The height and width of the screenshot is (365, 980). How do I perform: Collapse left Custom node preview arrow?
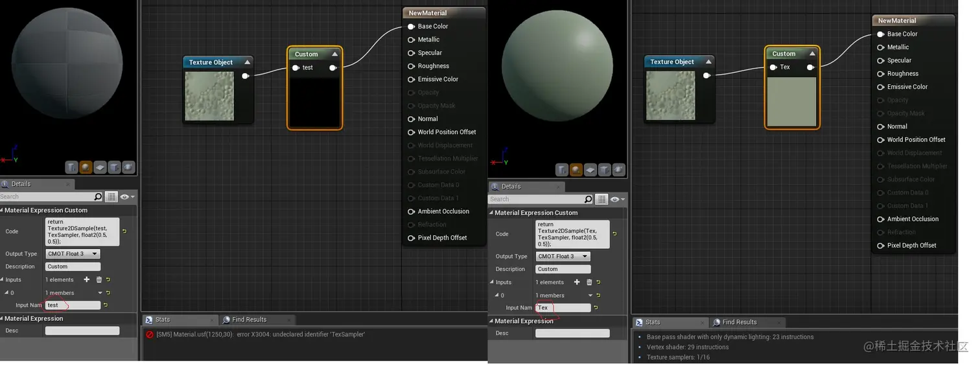[334, 54]
